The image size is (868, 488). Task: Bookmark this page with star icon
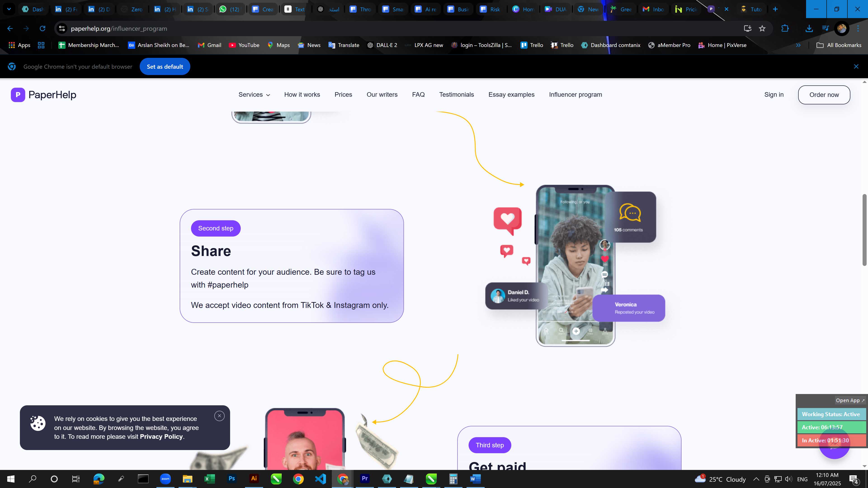point(762,29)
